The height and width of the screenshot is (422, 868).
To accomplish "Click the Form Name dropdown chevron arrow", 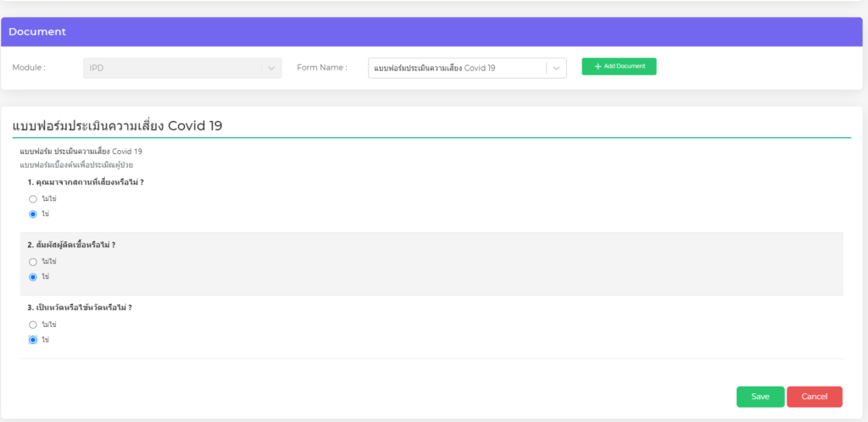I will tap(557, 68).
